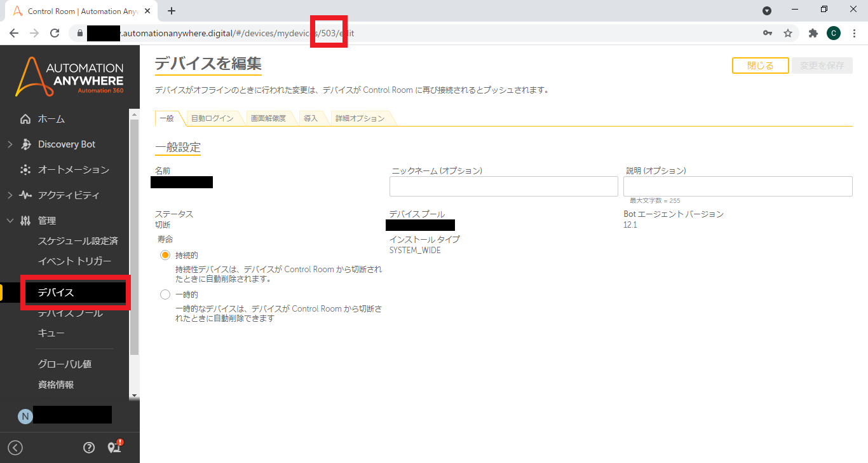Focus the 説明 input field
This screenshot has width=868, height=463.
click(738, 186)
